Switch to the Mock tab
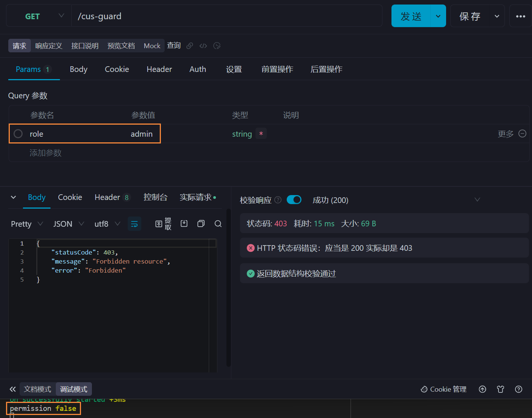Screen dimensions: 532x418 coord(152,46)
